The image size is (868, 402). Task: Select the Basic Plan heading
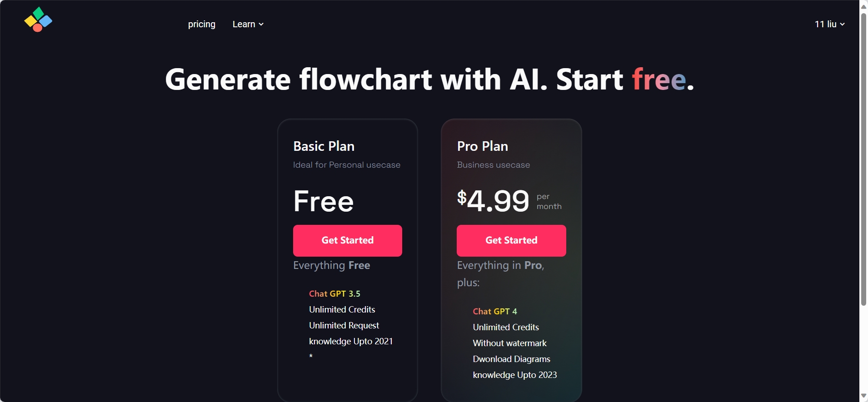point(324,146)
